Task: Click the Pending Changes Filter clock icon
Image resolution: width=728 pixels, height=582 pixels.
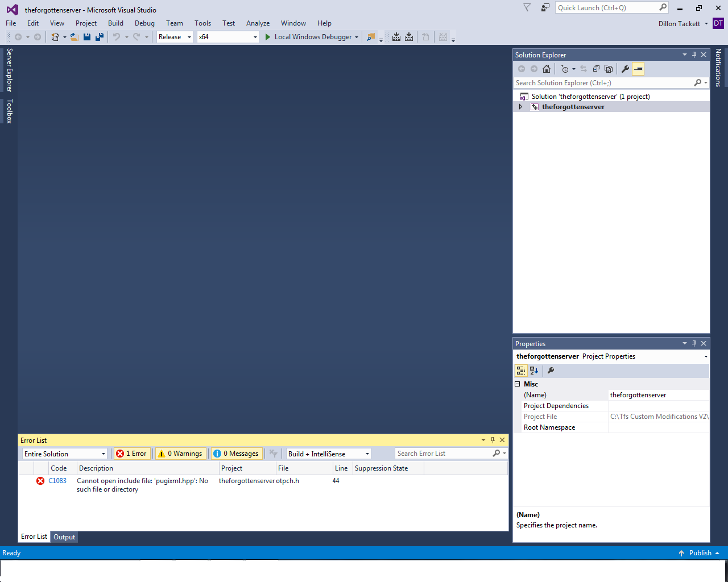Action: click(565, 69)
